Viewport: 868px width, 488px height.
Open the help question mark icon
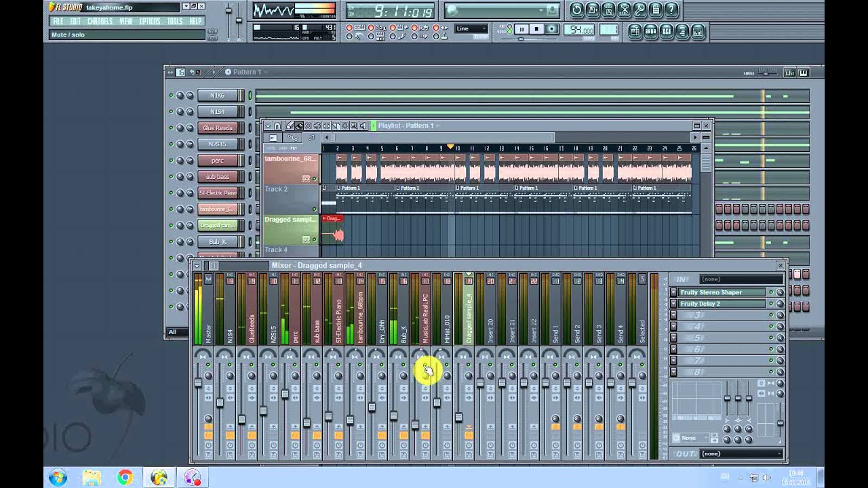(x=671, y=9)
